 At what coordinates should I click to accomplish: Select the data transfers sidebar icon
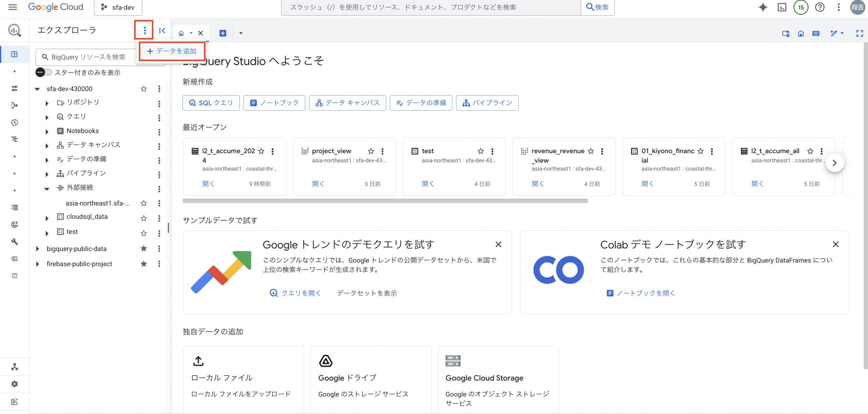click(15, 88)
